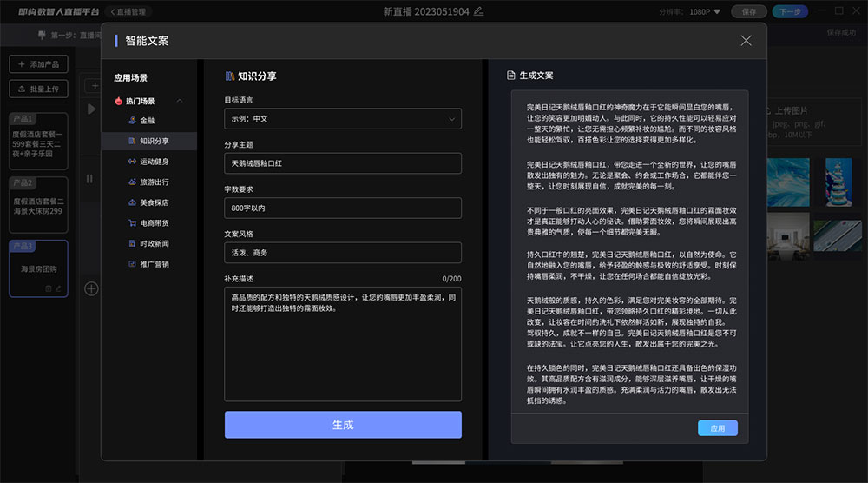The width and height of the screenshot is (868, 483).
Task: Click inside the 补充描述 description text area
Action: [343, 343]
